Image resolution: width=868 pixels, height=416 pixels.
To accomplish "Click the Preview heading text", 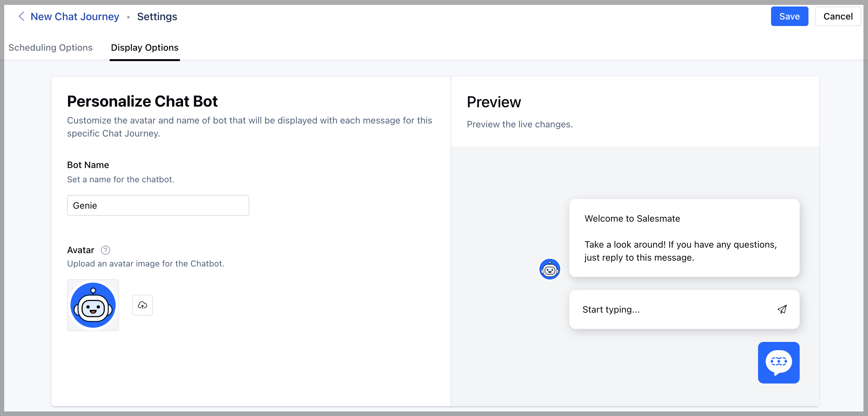I will [x=494, y=102].
